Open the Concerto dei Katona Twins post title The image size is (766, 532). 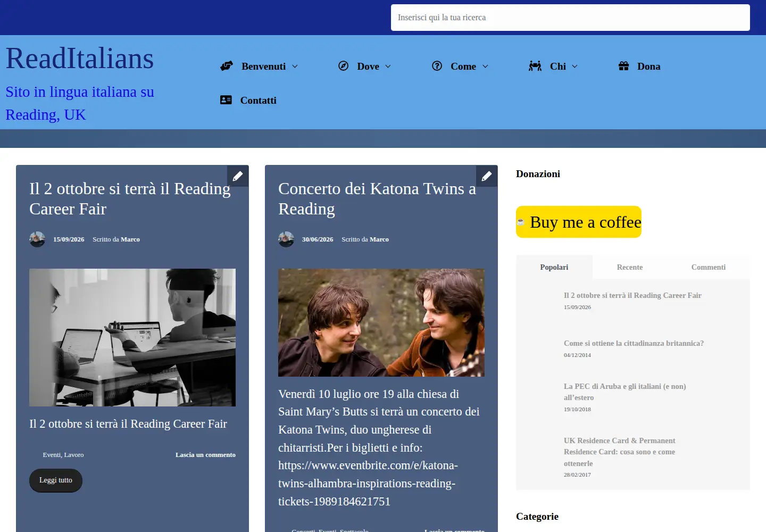tap(377, 199)
